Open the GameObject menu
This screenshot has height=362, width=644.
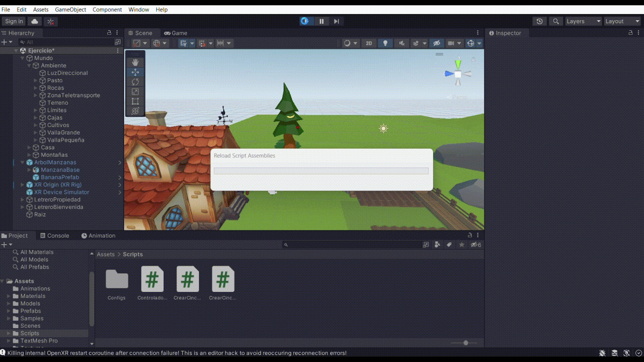[70, 9]
